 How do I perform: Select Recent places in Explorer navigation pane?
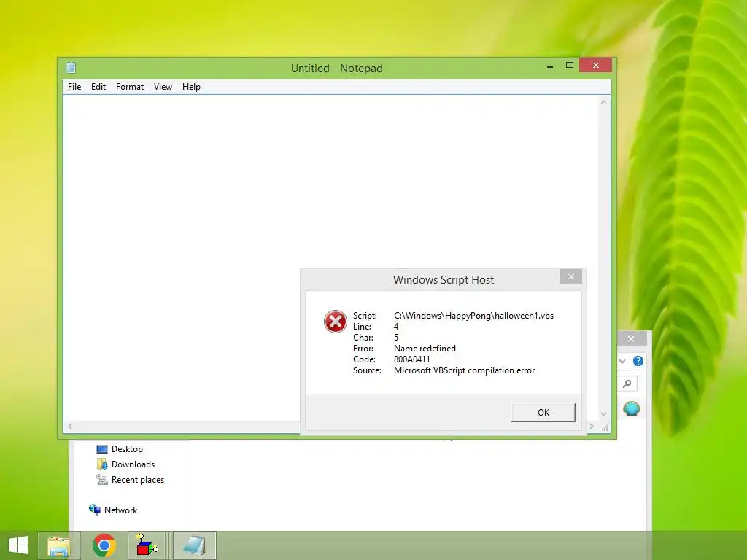138,480
